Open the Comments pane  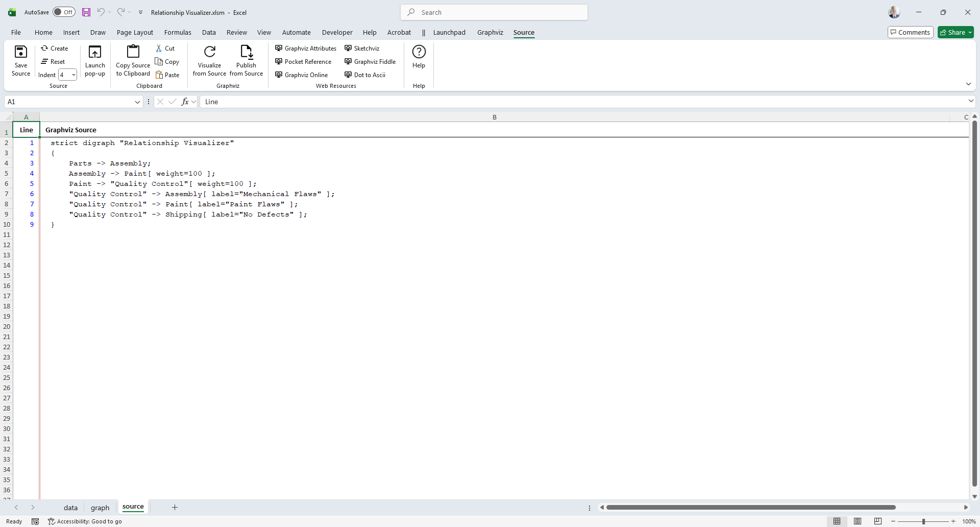tap(910, 33)
